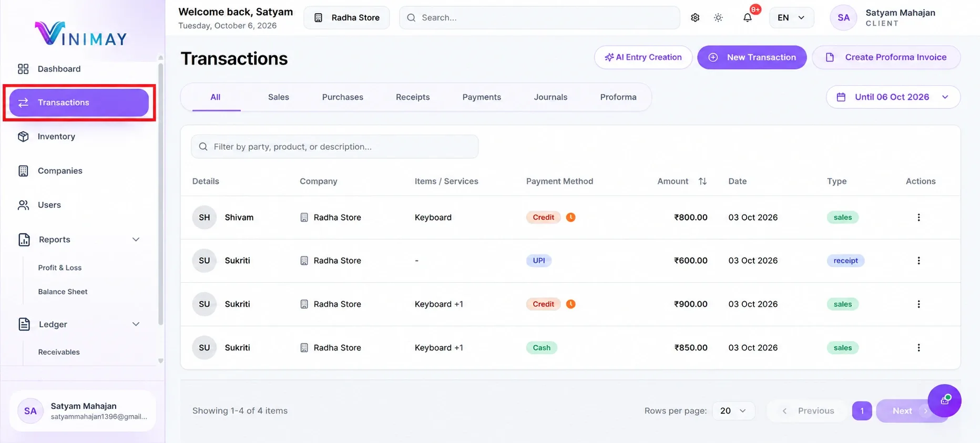The width and height of the screenshot is (980, 443).
Task: Click the receipt type badge
Action: tap(845, 261)
